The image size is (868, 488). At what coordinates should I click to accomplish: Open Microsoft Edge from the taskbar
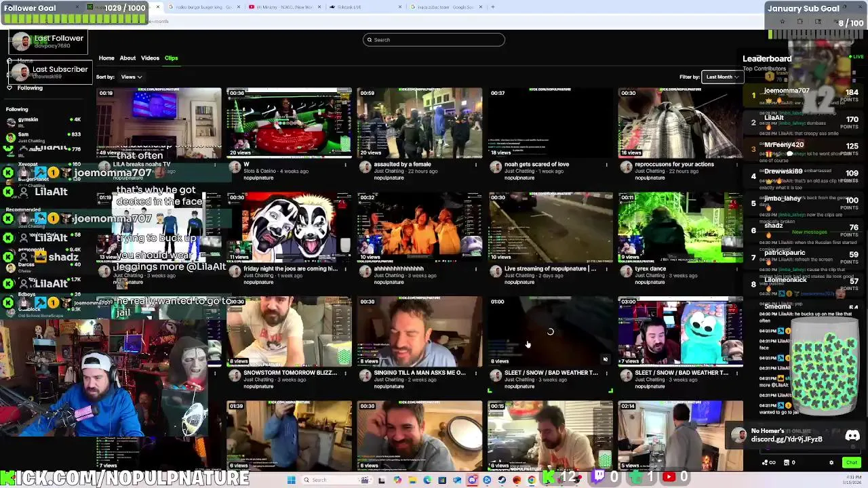[427, 480]
